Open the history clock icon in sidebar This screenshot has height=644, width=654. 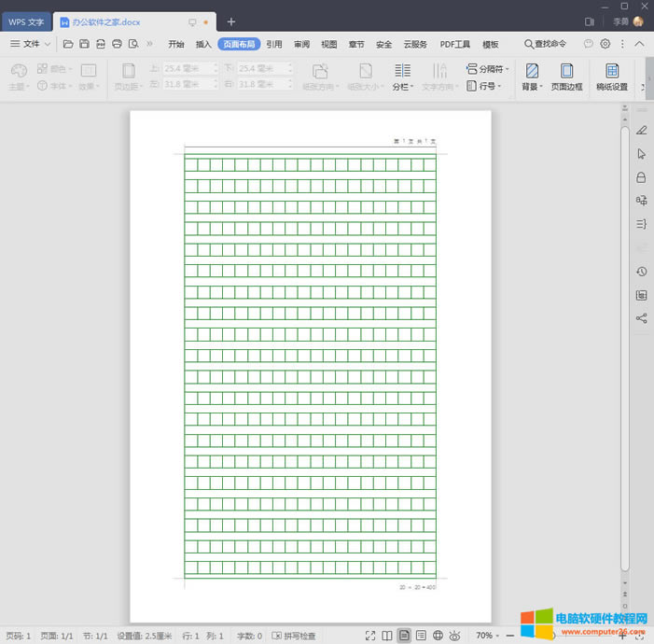(641, 272)
